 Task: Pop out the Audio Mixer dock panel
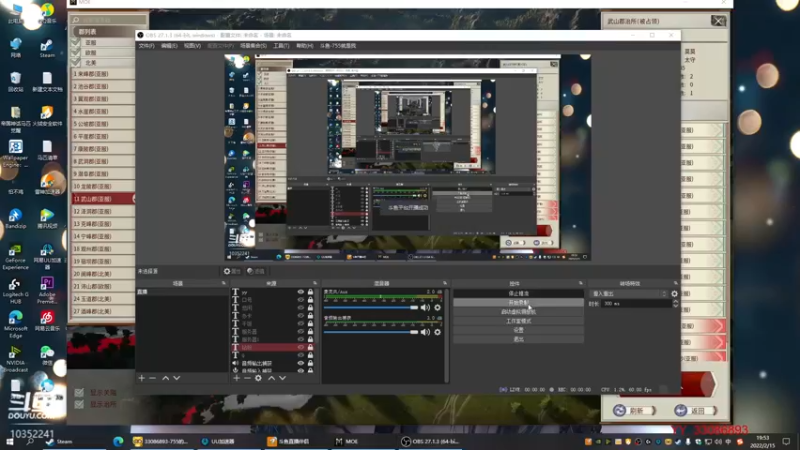click(x=445, y=283)
